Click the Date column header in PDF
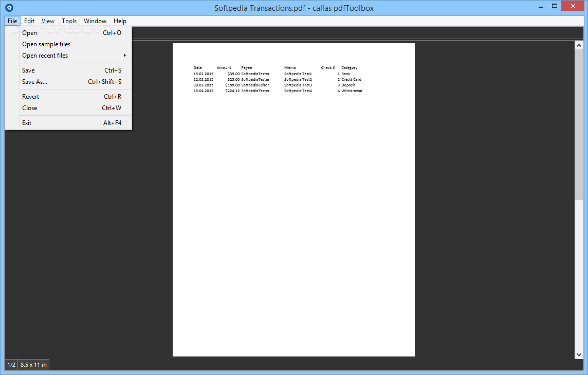Screen dimensions: 588x375 pyautogui.click(x=197, y=68)
